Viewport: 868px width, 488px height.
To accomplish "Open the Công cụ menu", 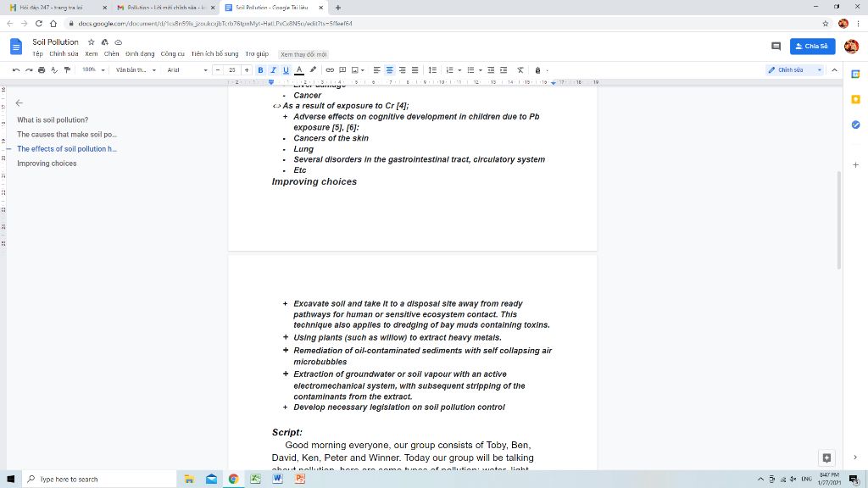I will tap(173, 54).
